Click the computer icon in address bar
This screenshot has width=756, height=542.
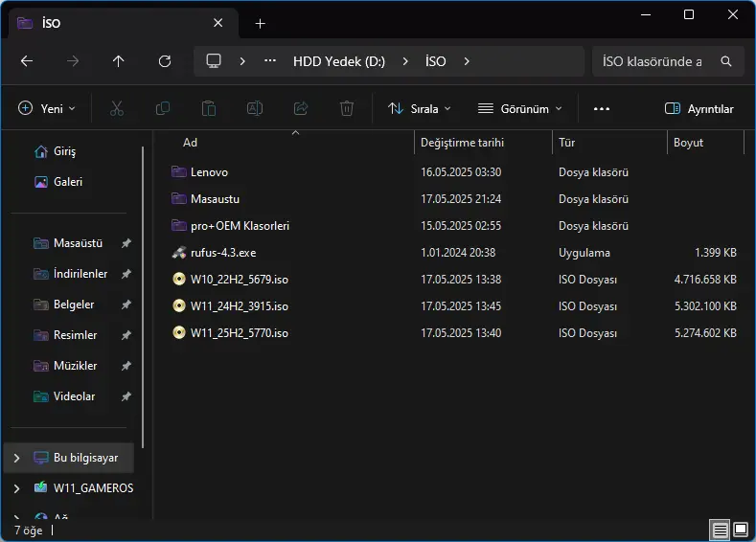(214, 61)
